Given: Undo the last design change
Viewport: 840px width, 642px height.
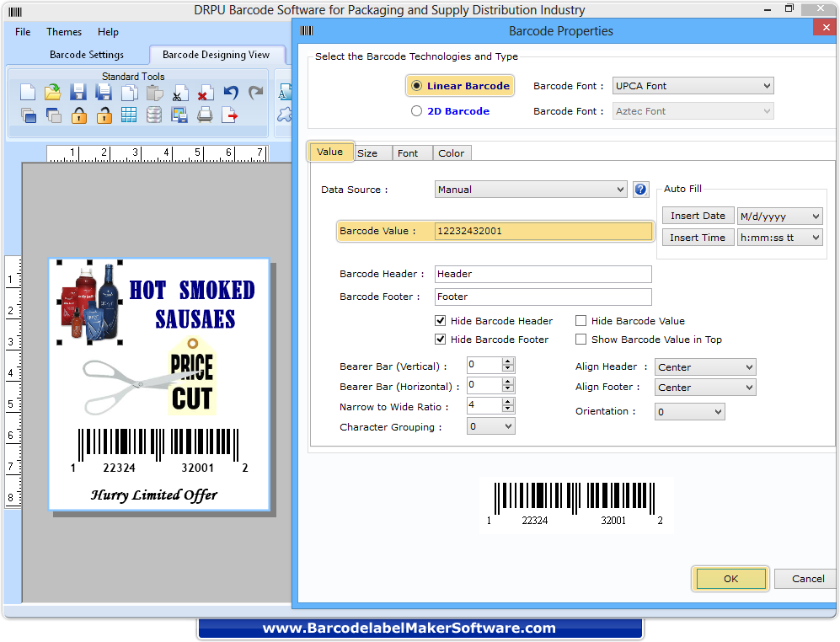Looking at the screenshot, I should click(230, 91).
